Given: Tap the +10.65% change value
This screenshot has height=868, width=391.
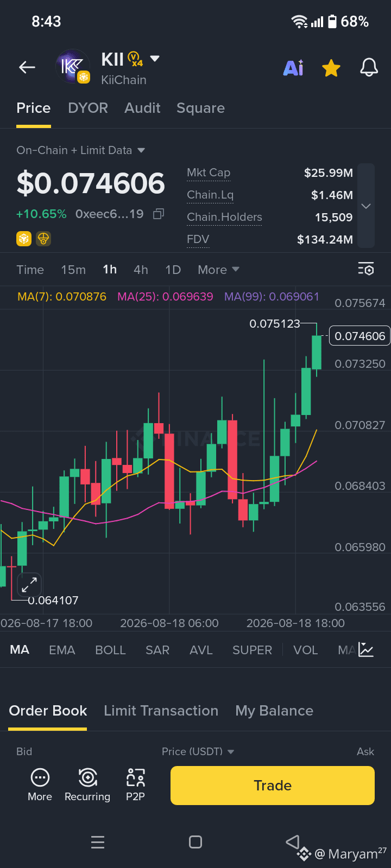Looking at the screenshot, I should click(41, 214).
